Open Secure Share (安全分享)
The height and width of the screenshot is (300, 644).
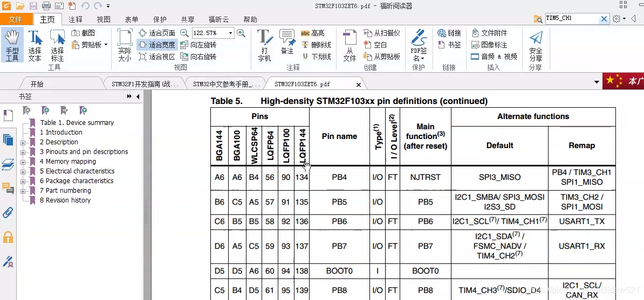(x=536, y=45)
